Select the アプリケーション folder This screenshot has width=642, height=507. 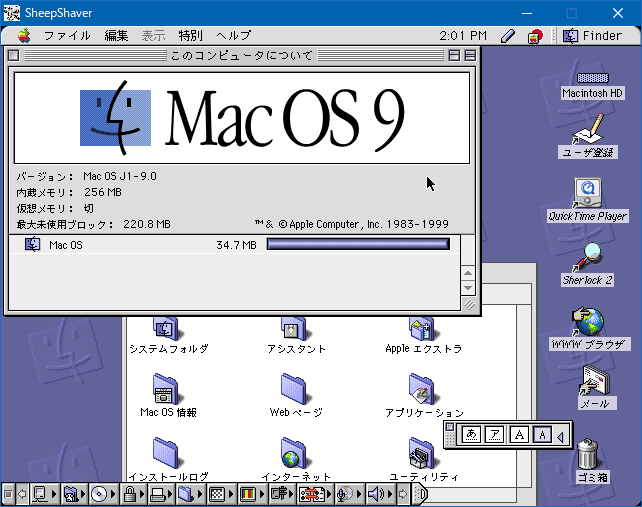click(x=424, y=395)
